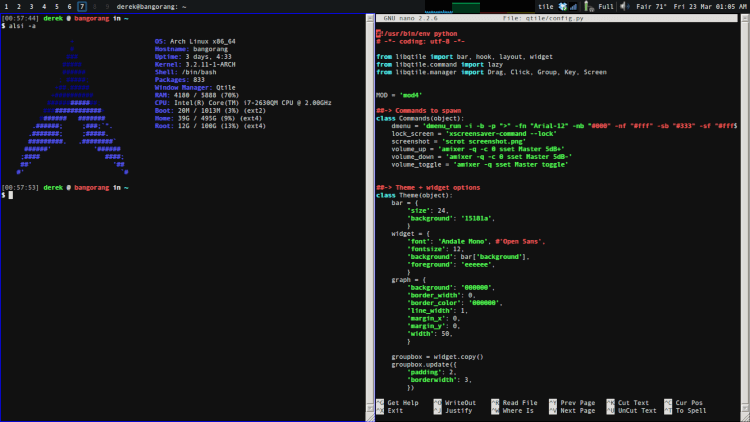Click 'WriteOut' in nano shortcut bar
The height and width of the screenshot is (422, 750).
click(460, 402)
